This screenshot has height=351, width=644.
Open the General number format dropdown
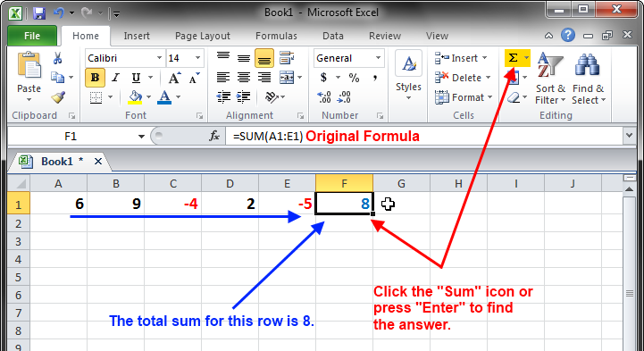(378, 58)
